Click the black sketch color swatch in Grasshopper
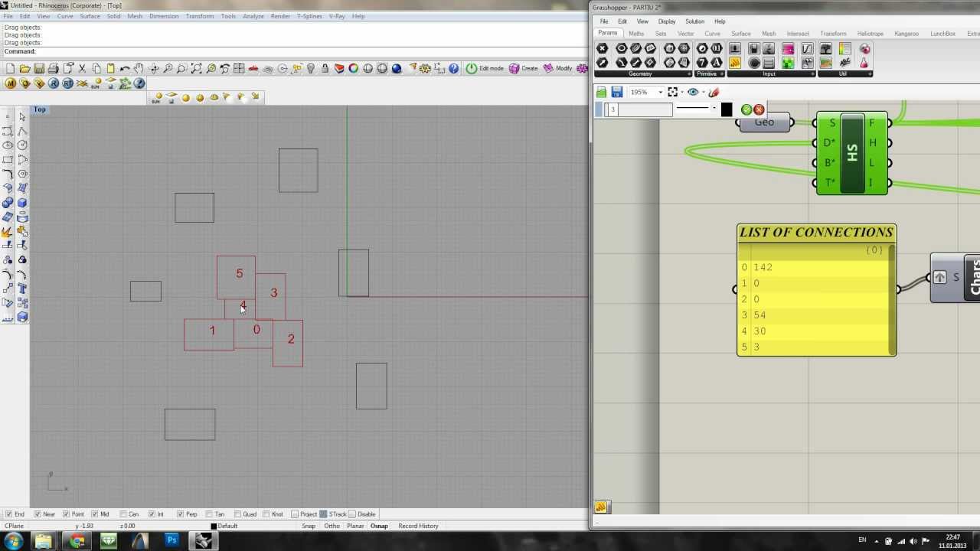Image resolution: width=980 pixels, height=551 pixels. coord(727,109)
